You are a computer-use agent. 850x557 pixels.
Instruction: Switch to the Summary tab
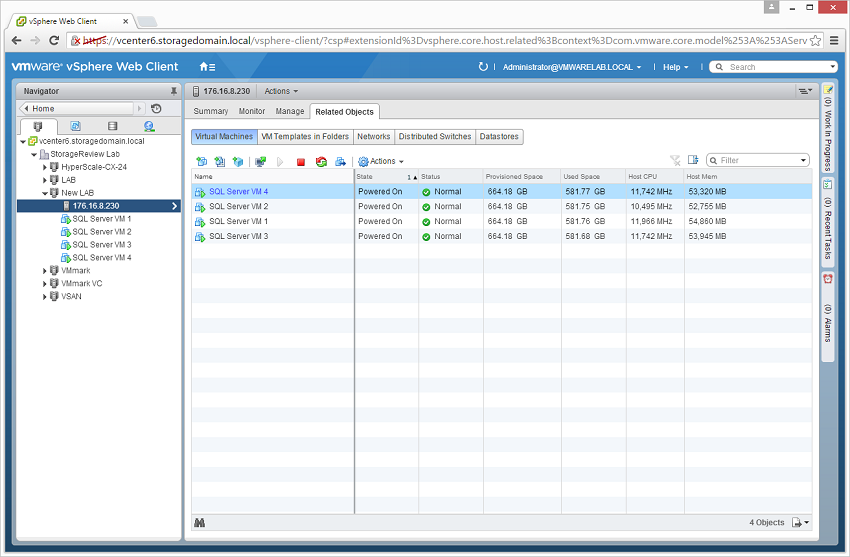[x=210, y=111]
